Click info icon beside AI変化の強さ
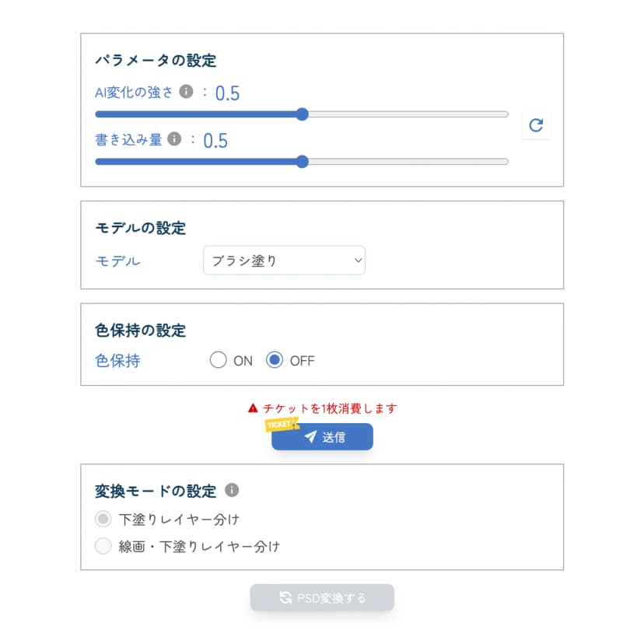Viewport: 644px width, 644px height. tap(186, 91)
